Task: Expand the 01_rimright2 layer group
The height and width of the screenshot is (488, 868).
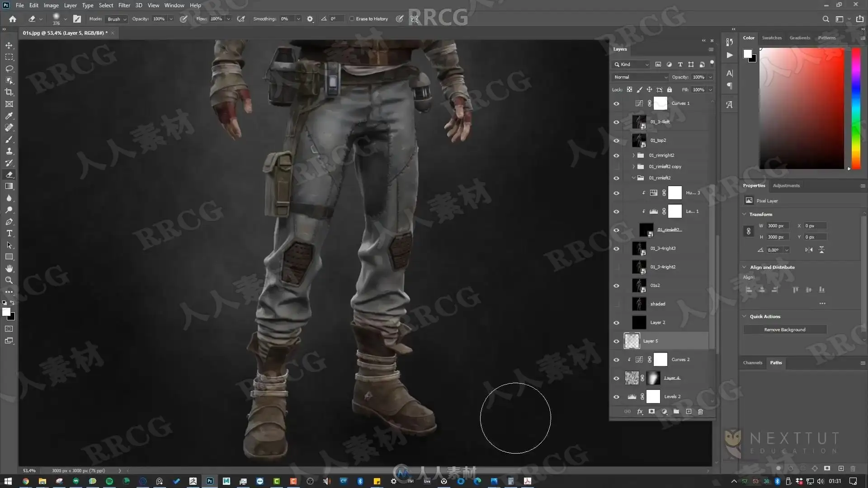Action: click(x=633, y=155)
